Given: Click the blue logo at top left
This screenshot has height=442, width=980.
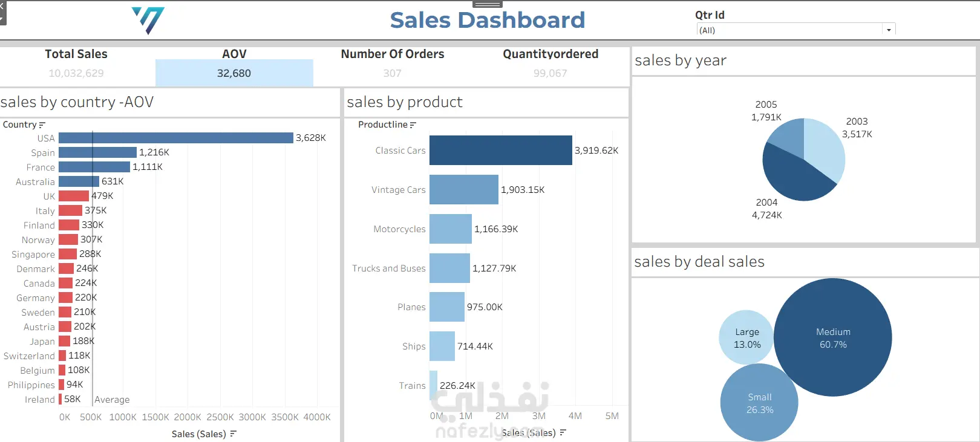Looking at the screenshot, I should 148,21.
